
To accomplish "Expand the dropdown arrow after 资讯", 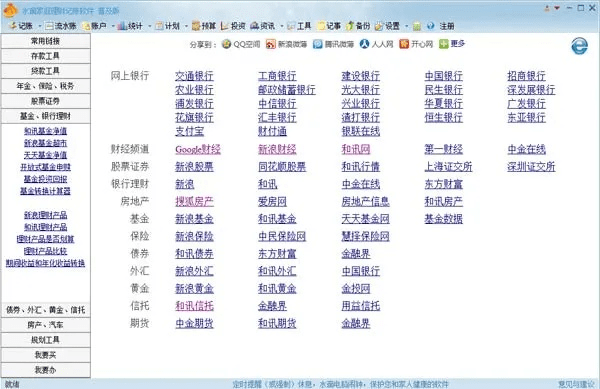I will coord(281,26).
